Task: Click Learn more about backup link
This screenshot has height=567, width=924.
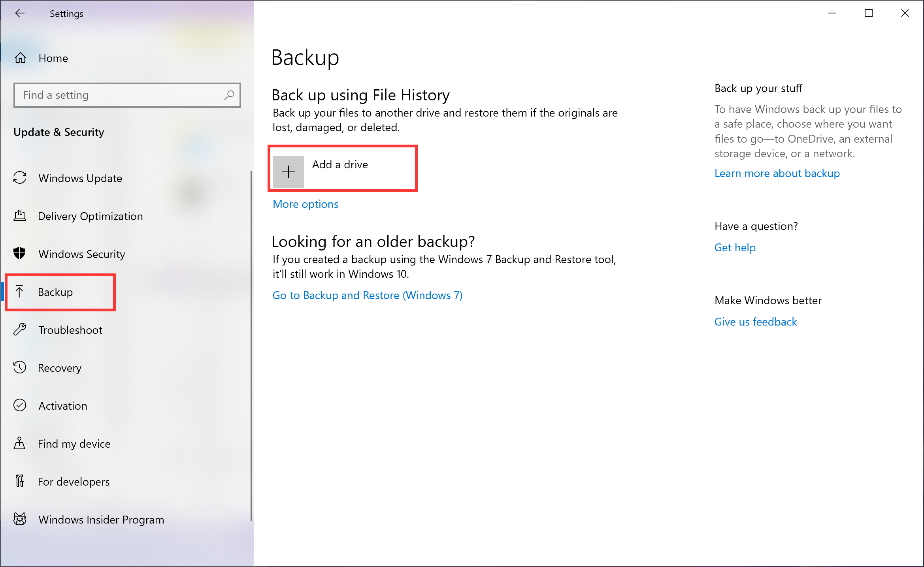Action: pyautogui.click(x=777, y=173)
